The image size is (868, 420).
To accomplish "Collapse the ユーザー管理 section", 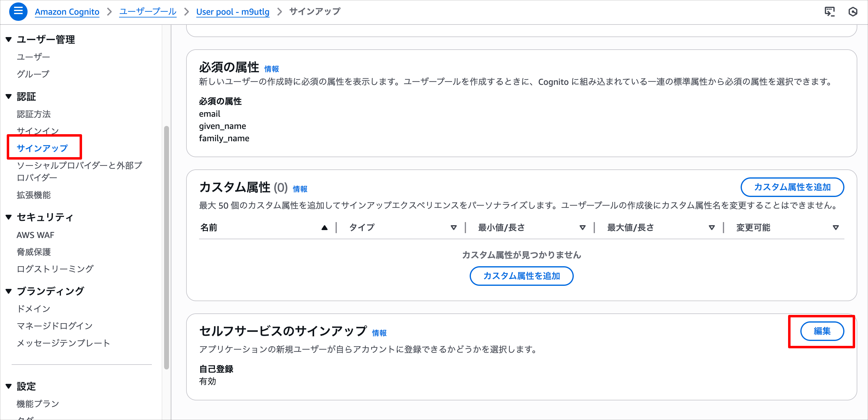I will click(9, 40).
